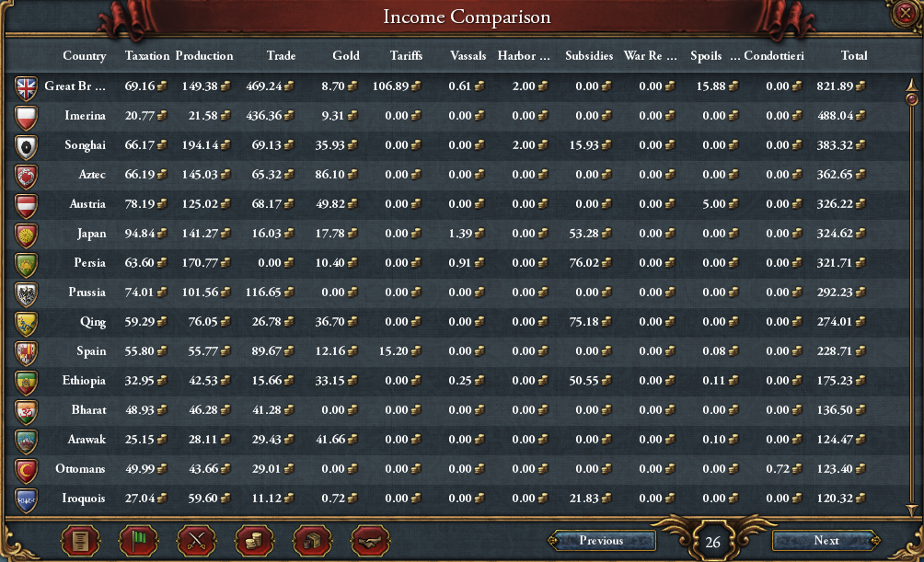The width and height of the screenshot is (924, 562).
Task: Select the Songhai country name
Action: click(x=85, y=145)
